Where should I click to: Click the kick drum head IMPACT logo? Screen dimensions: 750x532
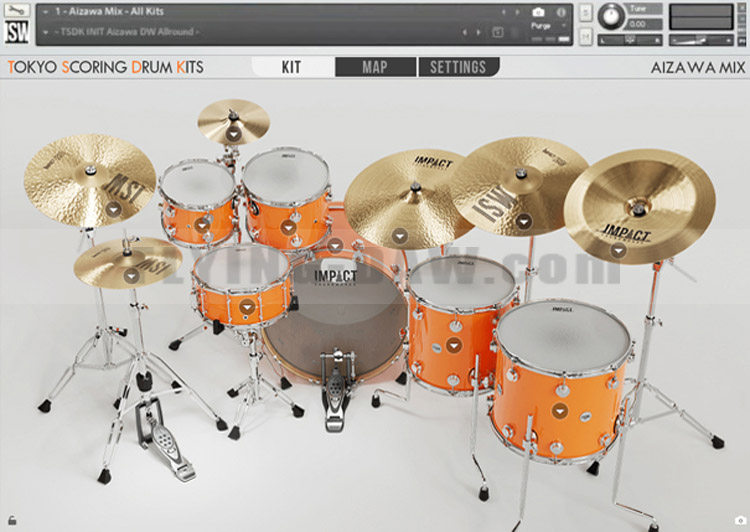point(335,277)
